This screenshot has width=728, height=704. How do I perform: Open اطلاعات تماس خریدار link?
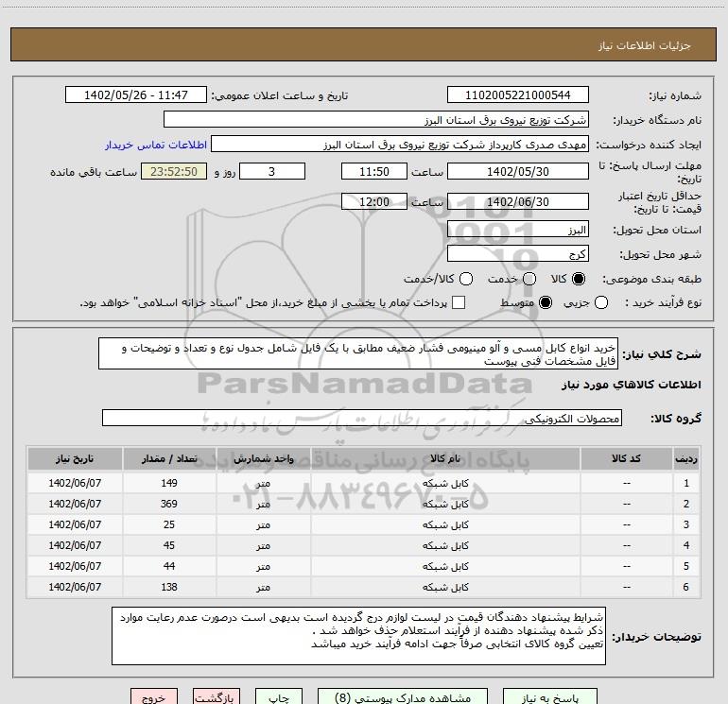pyautogui.click(x=156, y=145)
